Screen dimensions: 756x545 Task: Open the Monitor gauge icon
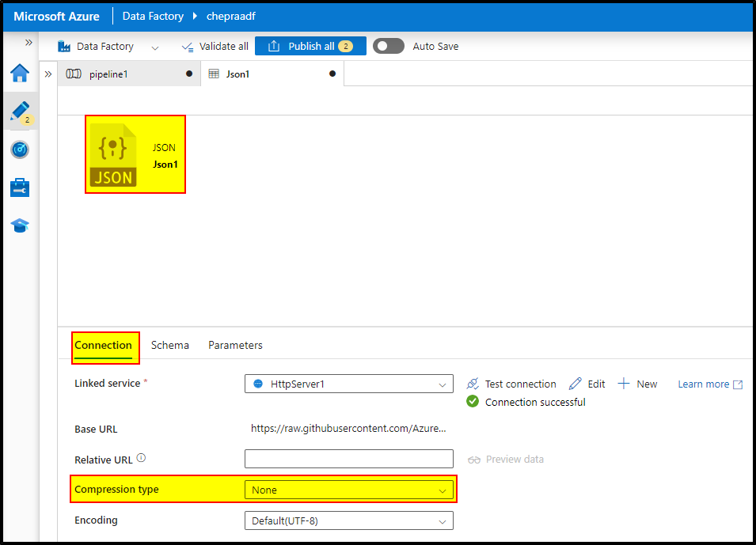pyautogui.click(x=20, y=149)
